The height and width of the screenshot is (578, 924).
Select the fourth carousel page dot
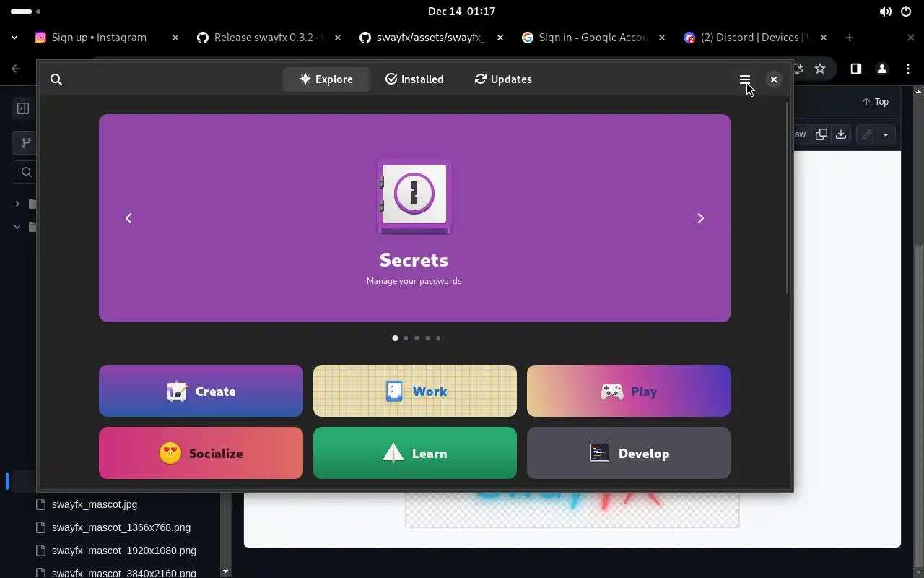[427, 337]
